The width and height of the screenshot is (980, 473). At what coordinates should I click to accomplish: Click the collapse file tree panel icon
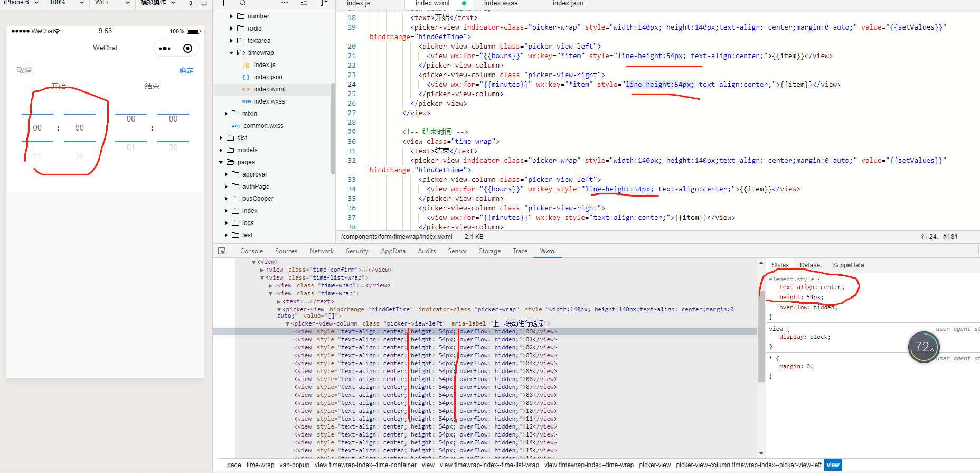(x=323, y=3)
